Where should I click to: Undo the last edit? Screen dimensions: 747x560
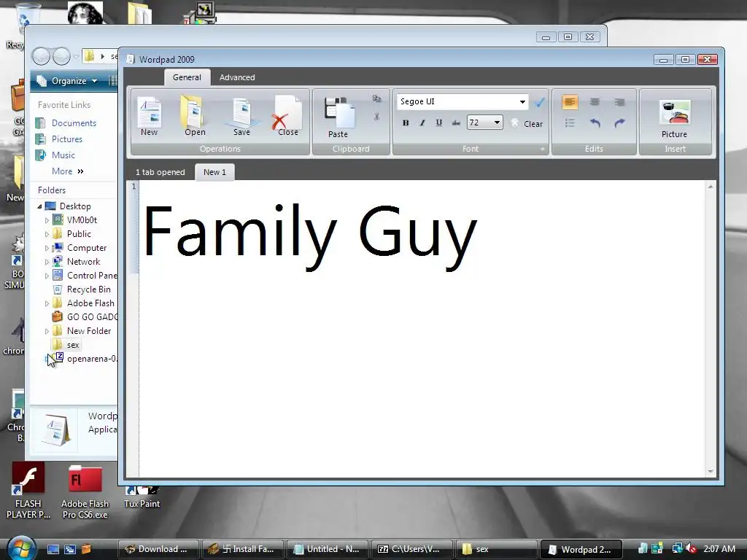pos(595,123)
